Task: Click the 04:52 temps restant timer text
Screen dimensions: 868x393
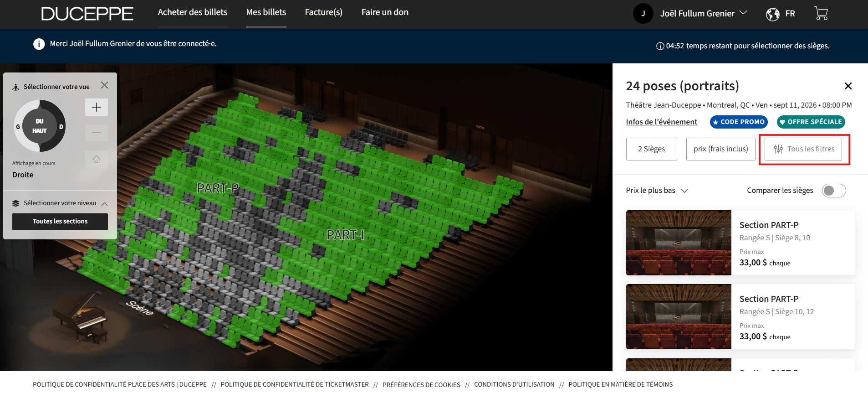Action: pos(748,46)
